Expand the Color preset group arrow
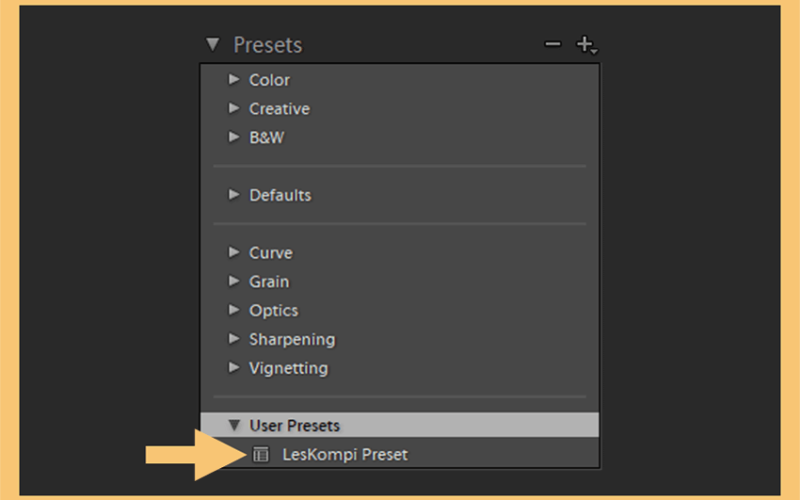 tap(234, 79)
